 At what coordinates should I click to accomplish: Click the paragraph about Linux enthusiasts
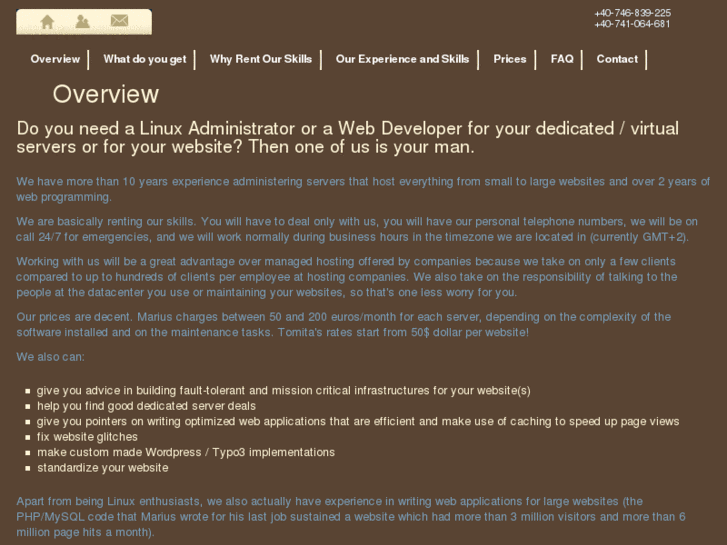(x=351, y=517)
